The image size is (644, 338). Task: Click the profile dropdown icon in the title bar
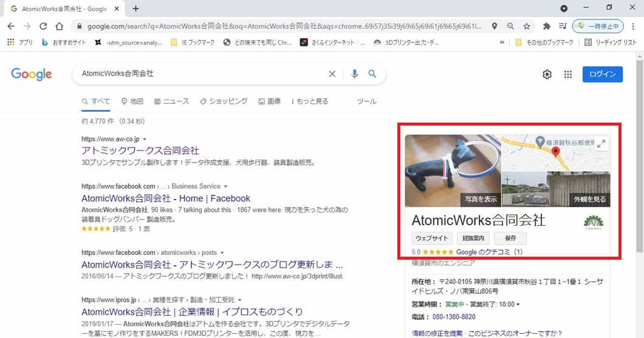pyautogui.click(x=564, y=8)
